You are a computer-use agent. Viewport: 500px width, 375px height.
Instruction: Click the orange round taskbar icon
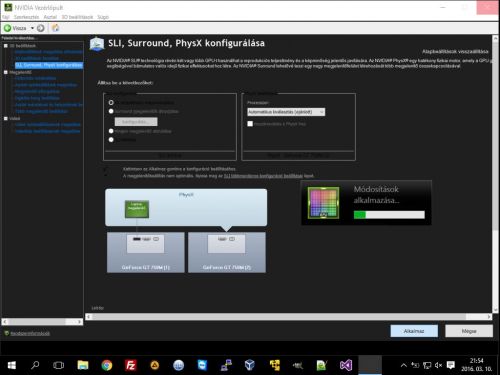pos(155,365)
